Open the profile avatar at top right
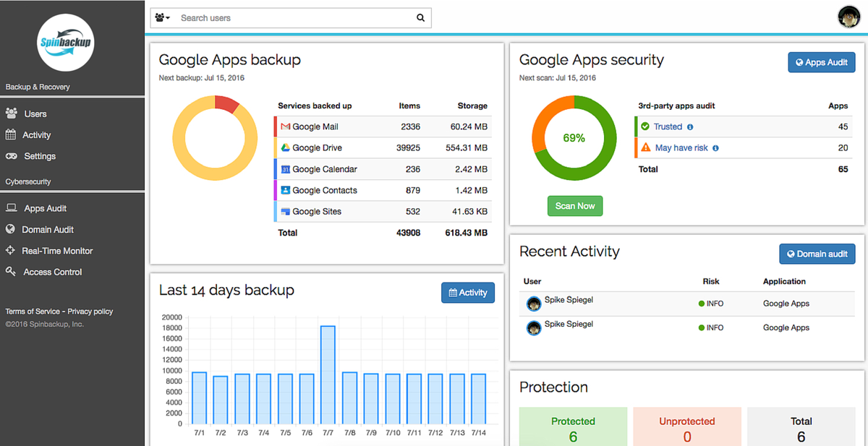Image resolution: width=868 pixels, height=446 pixels. [x=848, y=17]
